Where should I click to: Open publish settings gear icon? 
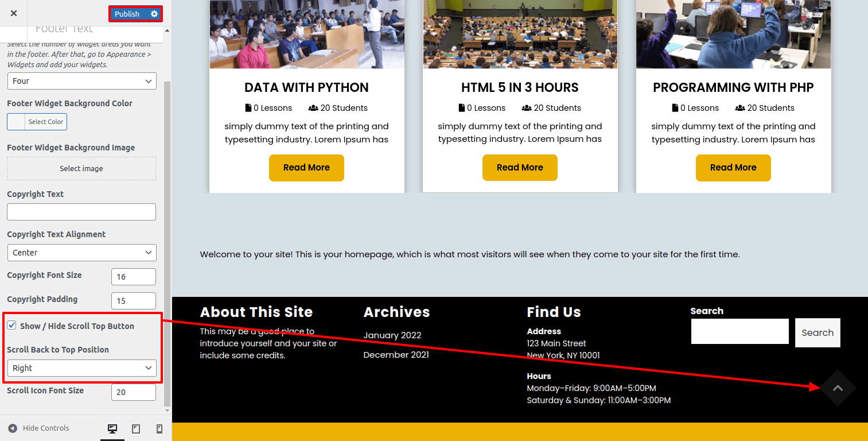click(154, 14)
